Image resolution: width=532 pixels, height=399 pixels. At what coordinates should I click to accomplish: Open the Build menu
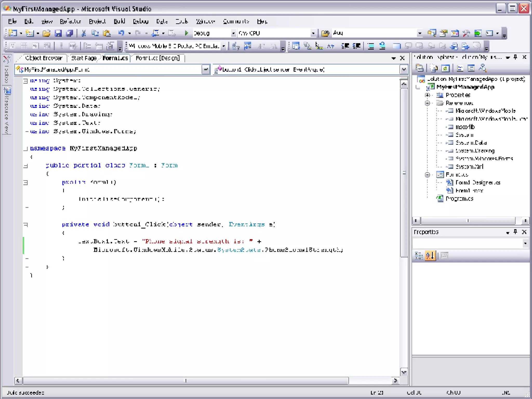pos(119,21)
